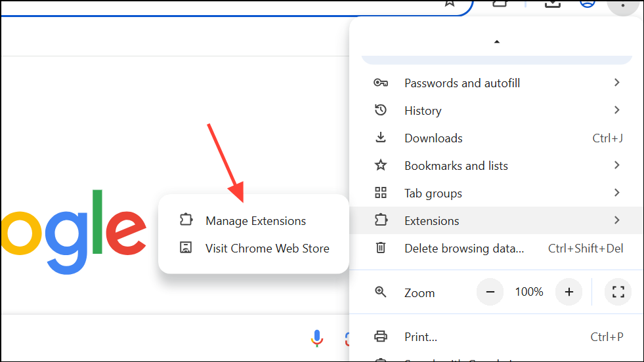Click the Zoom magnifier icon
The width and height of the screenshot is (644, 362).
click(x=381, y=292)
